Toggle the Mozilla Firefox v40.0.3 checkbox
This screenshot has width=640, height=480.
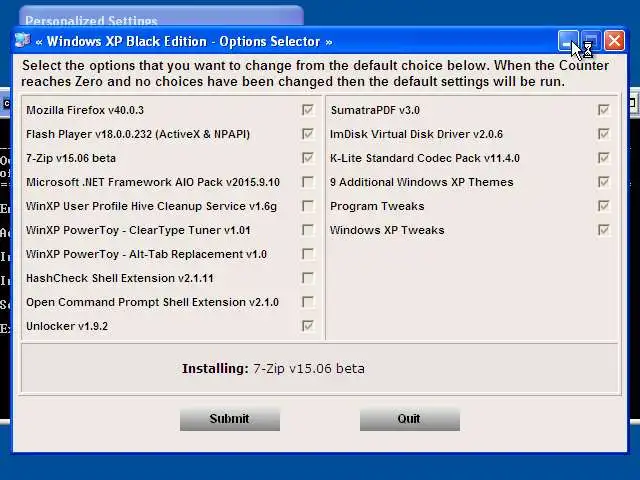coord(308,110)
